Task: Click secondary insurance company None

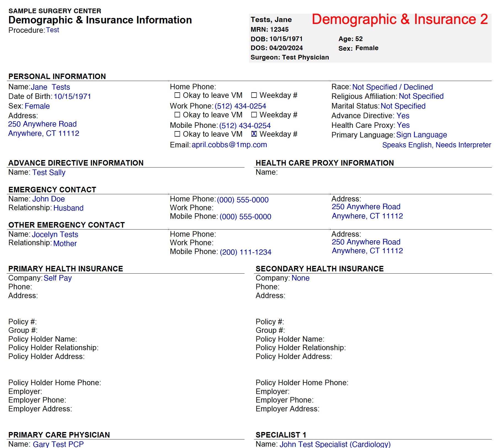Action: pos(300,278)
